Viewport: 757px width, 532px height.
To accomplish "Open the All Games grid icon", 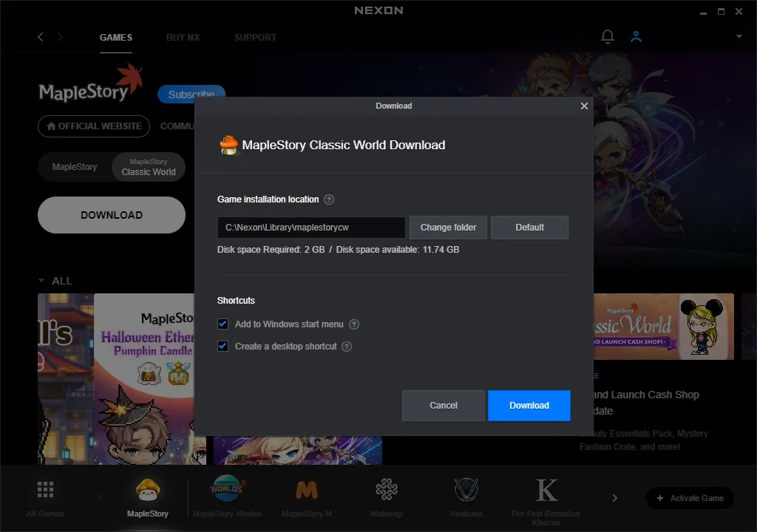I will 45,490.
